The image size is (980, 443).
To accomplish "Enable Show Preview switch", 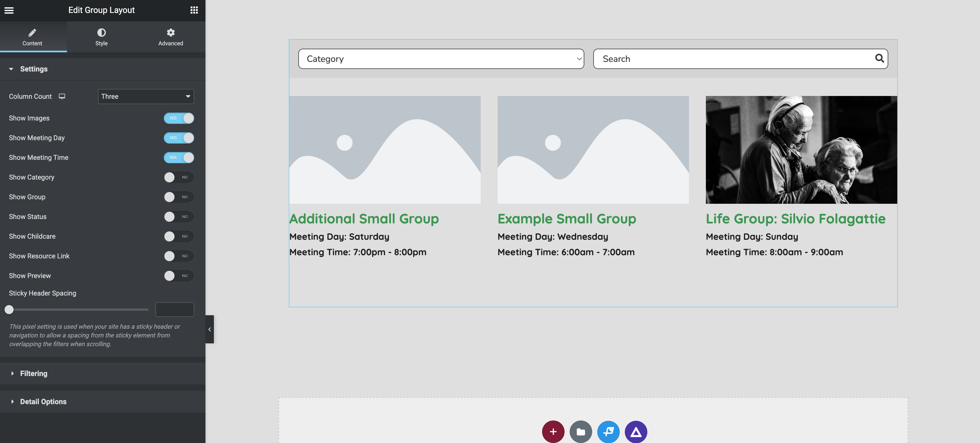I will [x=179, y=276].
